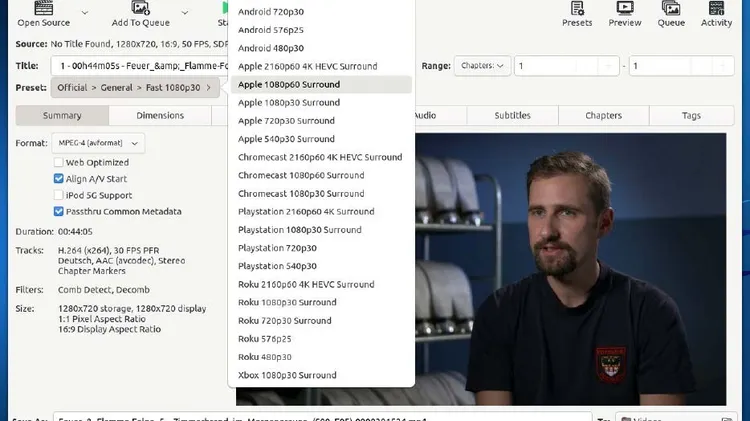The width and height of the screenshot is (750, 421).
Task: Open the Format MPEG-4 dropdown
Action: pos(98,143)
